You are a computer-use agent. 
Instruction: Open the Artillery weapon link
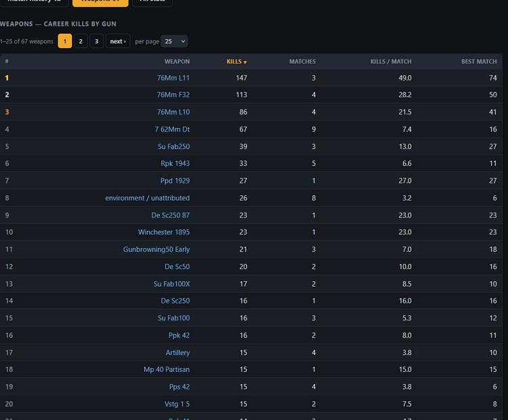pyautogui.click(x=177, y=352)
